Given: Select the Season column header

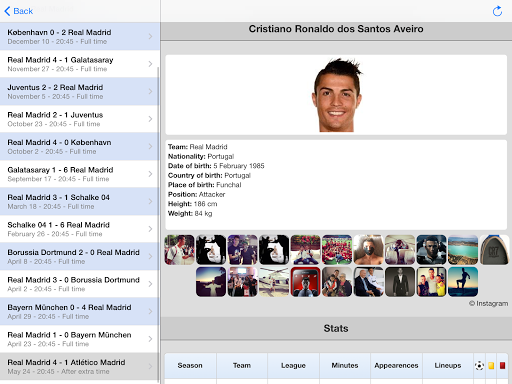Looking at the screenshot, I should point(190,365).
